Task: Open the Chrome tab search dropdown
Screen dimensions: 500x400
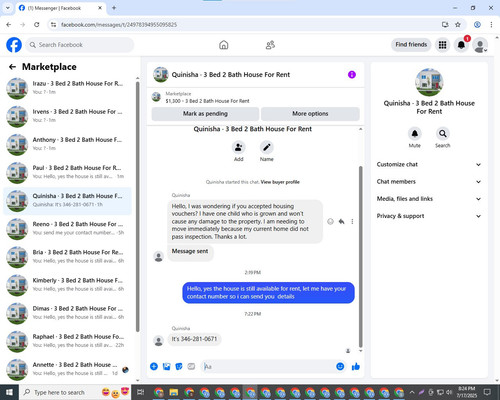Action: coord(8,8)
